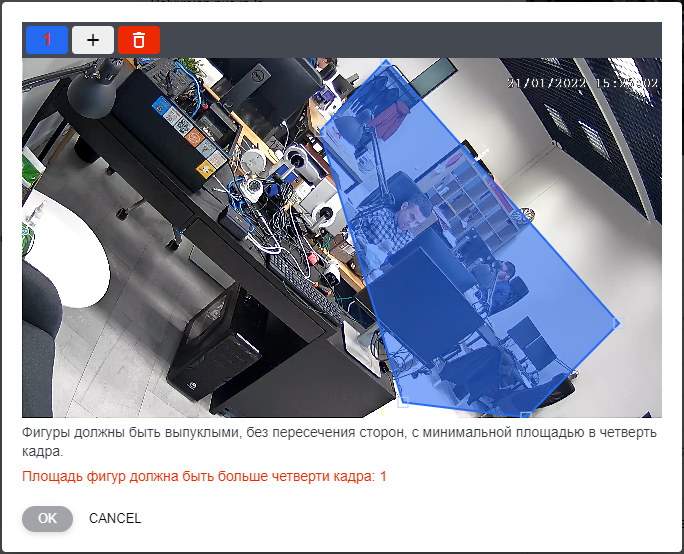Click the gray instruction text about convex shapes
The image size is (684, 554).
pyautogui.click(x=340, y=442)
